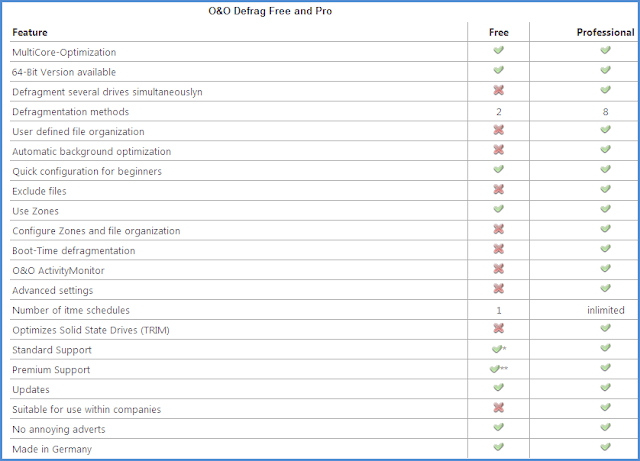640x461 pixels.
Task: Click the red X for Suitable for use within companies
Action: tap(498, 408)
